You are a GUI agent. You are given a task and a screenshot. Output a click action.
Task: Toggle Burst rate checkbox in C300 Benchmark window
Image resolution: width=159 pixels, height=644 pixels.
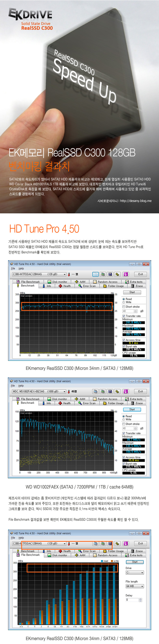pos(124,346)
